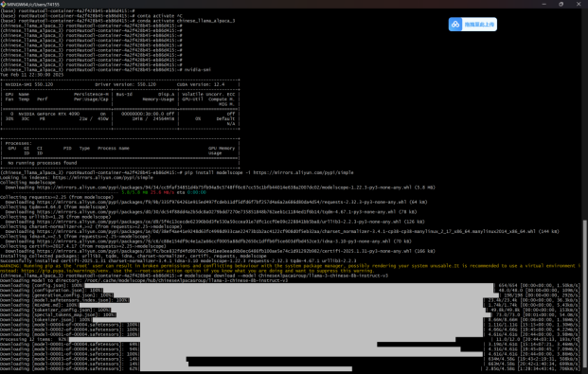Click the 'Collecting tqdm>=4.64.0' line
This screenshot has height=374, width=588.
click(x=54, y=206)
